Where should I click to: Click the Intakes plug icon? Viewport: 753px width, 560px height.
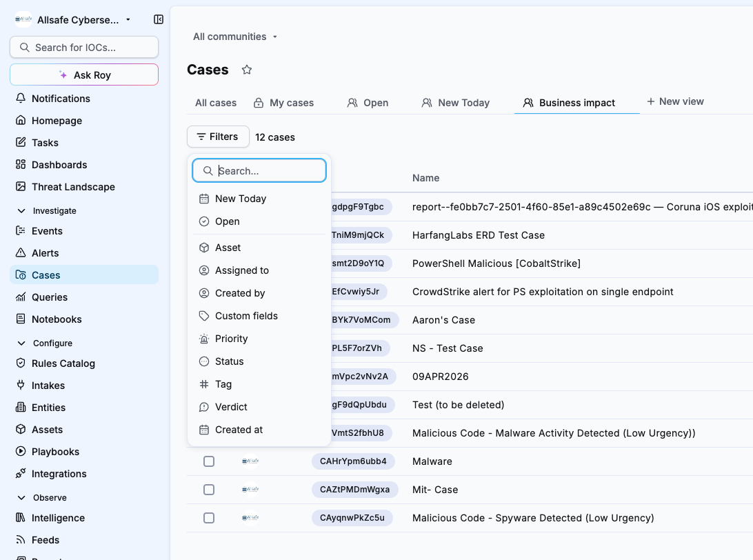coord(21,386)
